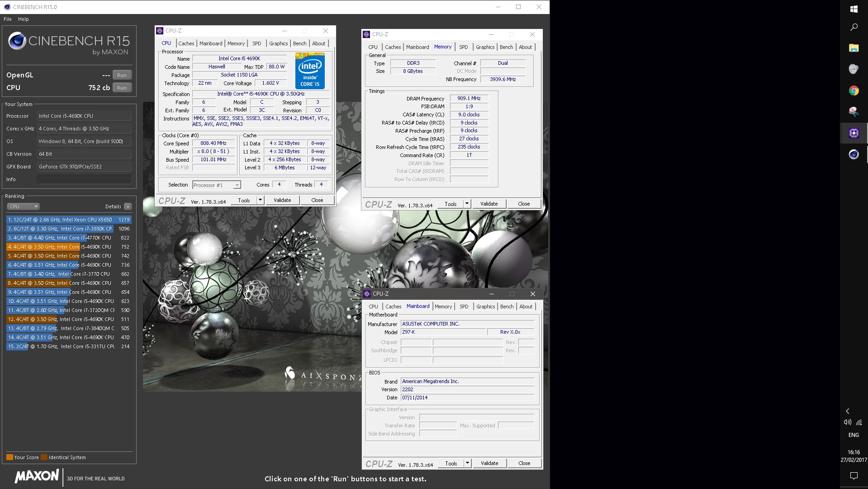Click the CPU-Z title icon of the Mainboard window
The width and height of the screenshot is (868, 489).
click(367, 294)
